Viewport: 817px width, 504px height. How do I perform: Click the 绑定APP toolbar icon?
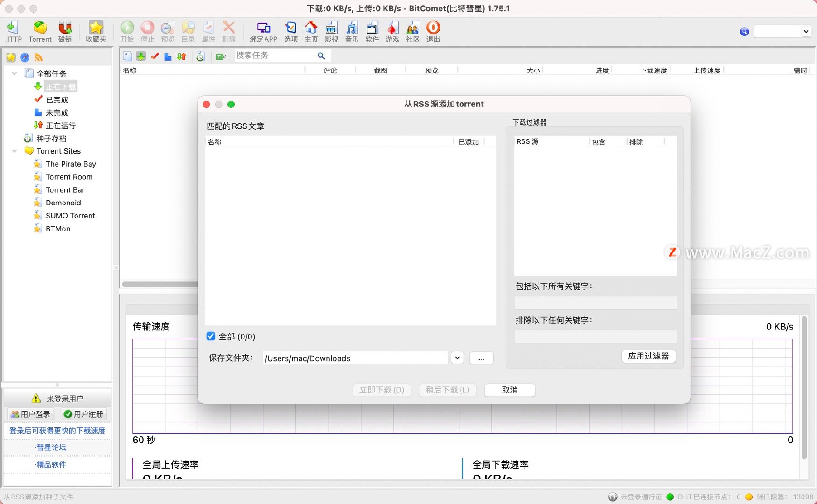264,31
